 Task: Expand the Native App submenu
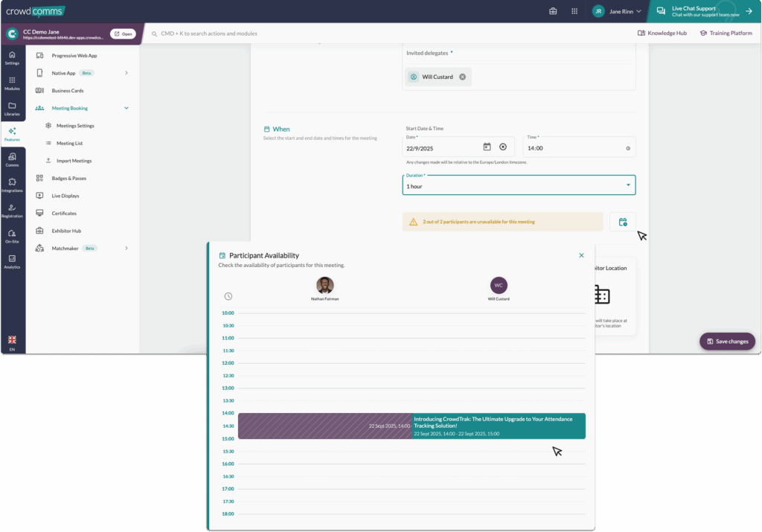127,73
